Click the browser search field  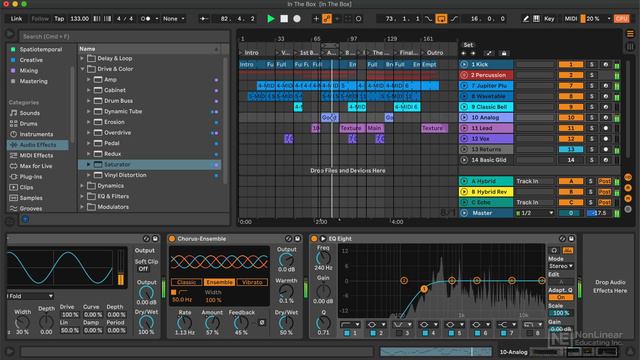pos(124,36)
